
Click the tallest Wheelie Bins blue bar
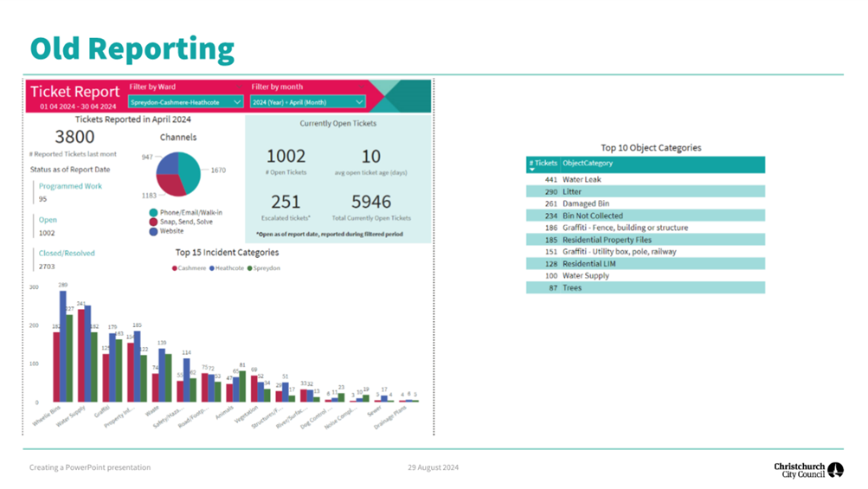click(63, 346)
